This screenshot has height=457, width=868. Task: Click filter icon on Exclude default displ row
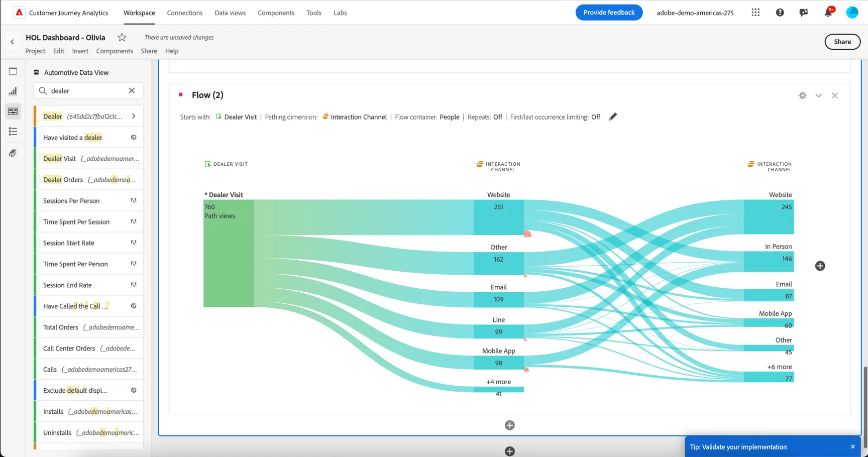tap(134, 390)
